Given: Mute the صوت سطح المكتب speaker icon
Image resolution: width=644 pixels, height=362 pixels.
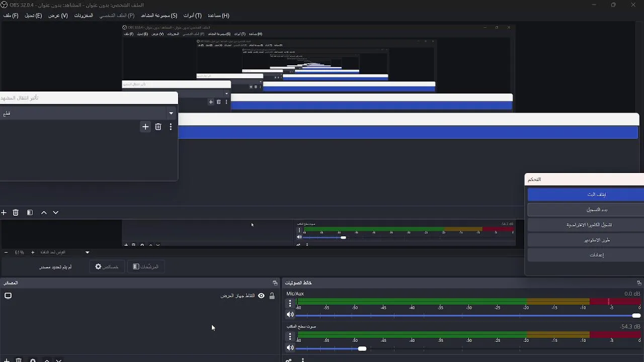Looking at the screenshot, I should coord(290,348).
